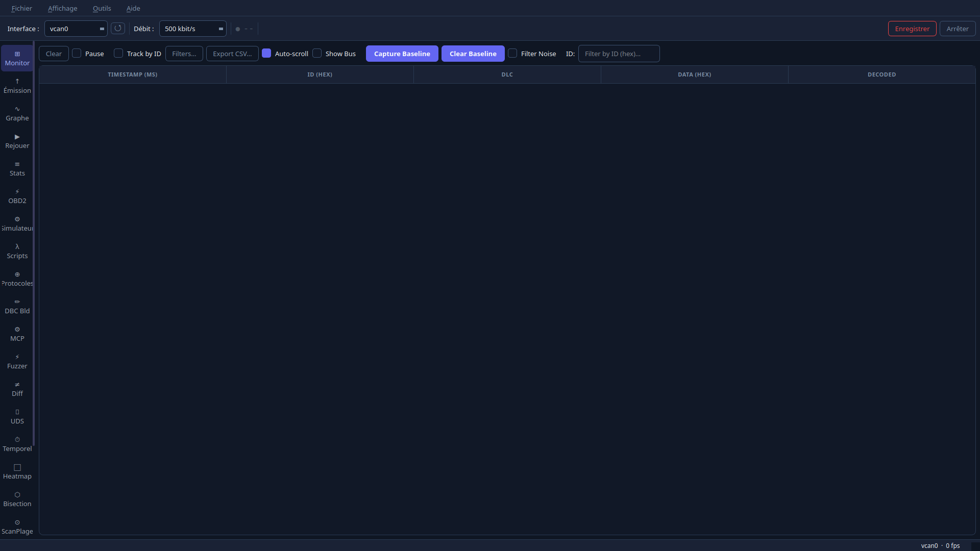
Task: Click the Clear Baseline button
Action: pyautogui.click(x=473, y=54)
